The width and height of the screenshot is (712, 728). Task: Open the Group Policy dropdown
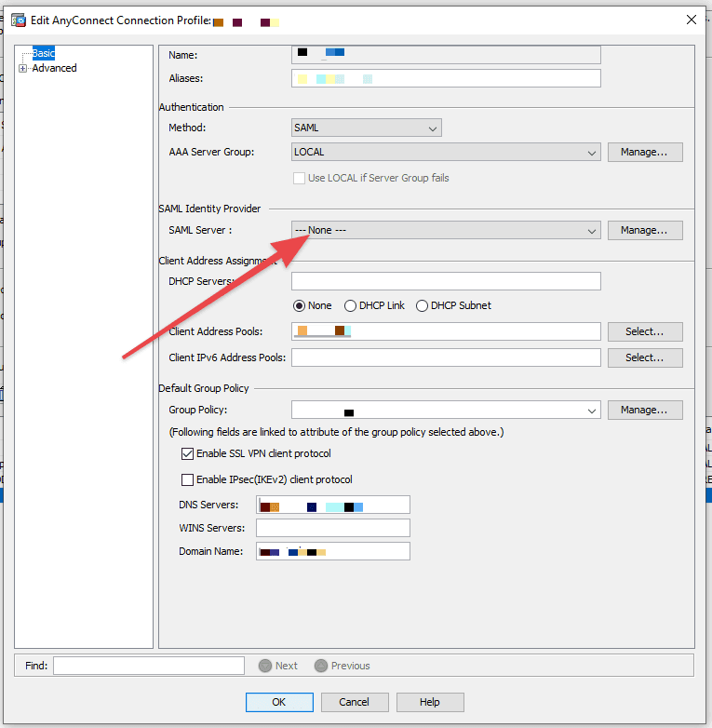[x=446, y=410]
